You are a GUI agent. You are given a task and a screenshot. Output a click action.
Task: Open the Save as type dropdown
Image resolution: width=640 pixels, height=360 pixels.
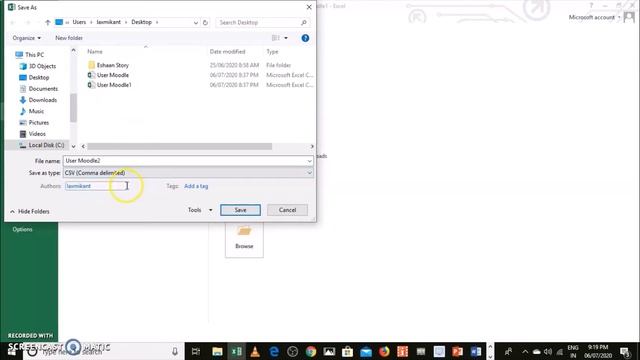pos(188,173)
